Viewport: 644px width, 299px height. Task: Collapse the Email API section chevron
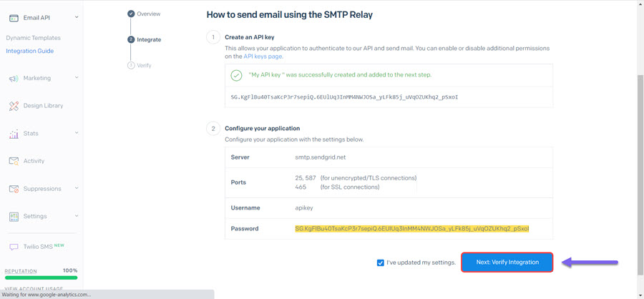tap(77, 17)
